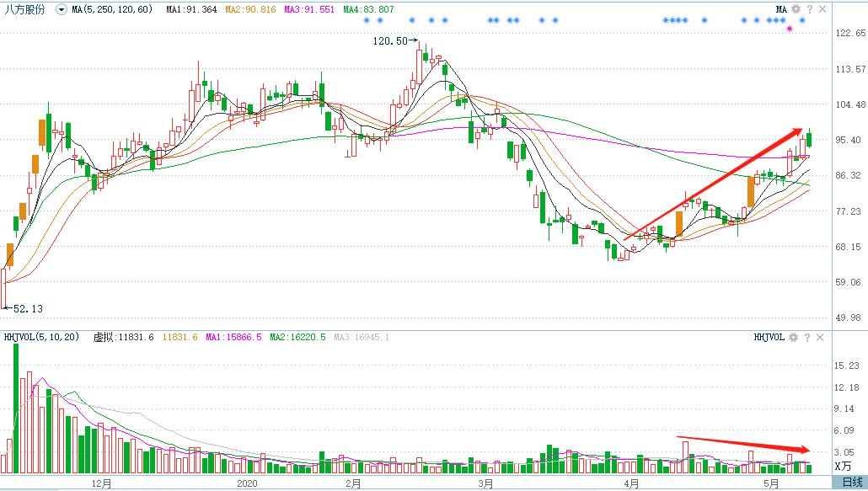This screenshot has width=868, height=491.
Task: Click the 日线 period button
Action: tap(853, 482)
